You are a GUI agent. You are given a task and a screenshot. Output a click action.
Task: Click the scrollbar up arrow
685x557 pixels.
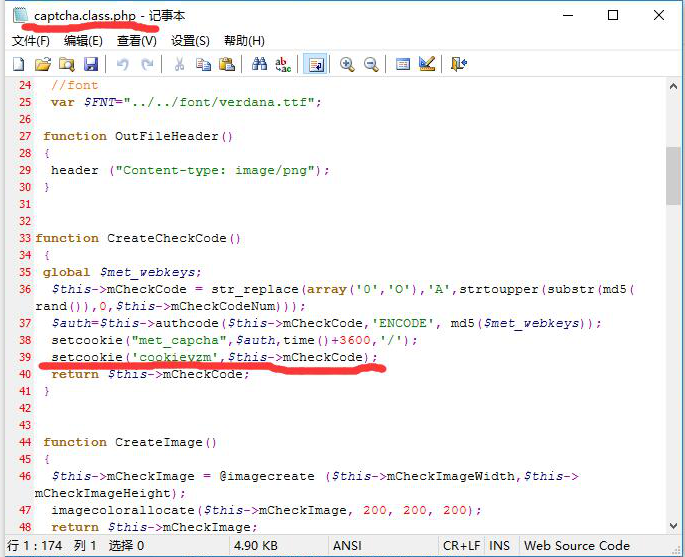pos(673,86)
